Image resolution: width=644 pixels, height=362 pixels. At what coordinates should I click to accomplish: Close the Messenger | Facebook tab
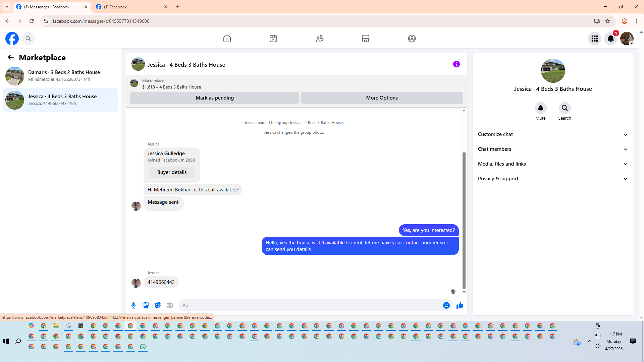[86, 7]
